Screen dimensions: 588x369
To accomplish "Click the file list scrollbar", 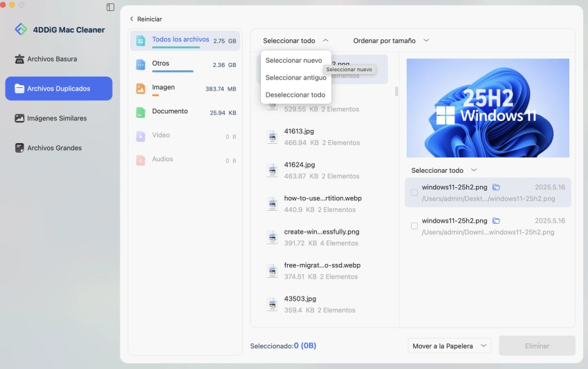I will [x=396, y=91].
